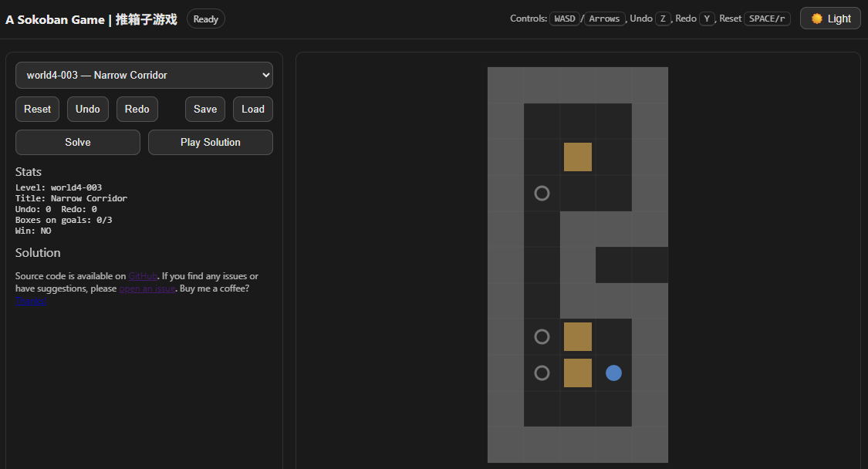Follow the 'open an issue' link

pyautogui.click(x=147, y=288)
